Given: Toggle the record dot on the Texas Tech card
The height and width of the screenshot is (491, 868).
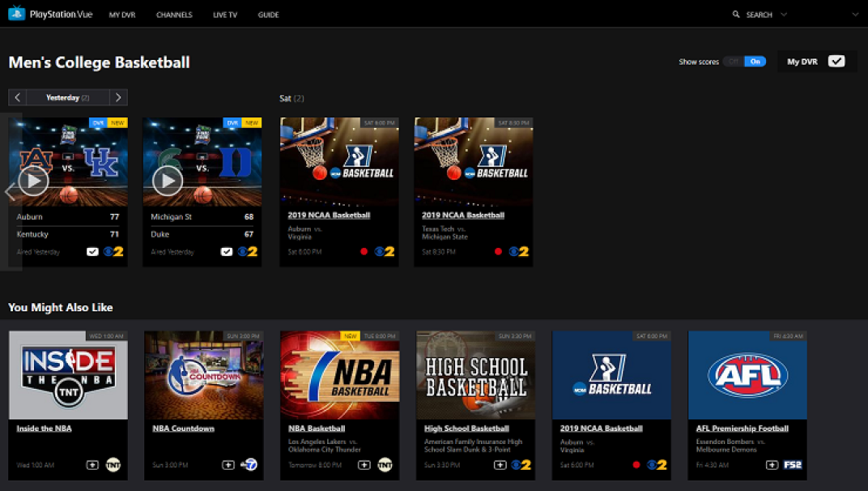Looking at the screenshot, I should (x=498, y=252).
